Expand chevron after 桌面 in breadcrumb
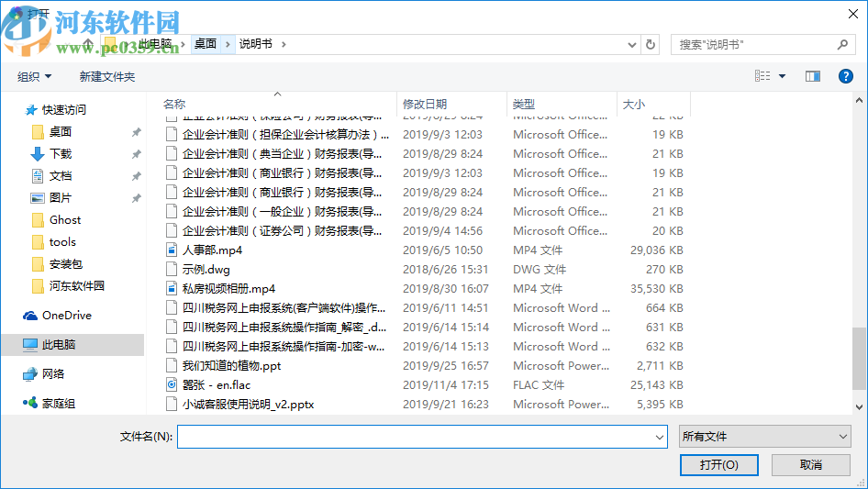This screenshot has width=868, height=489. click(228, 44)
